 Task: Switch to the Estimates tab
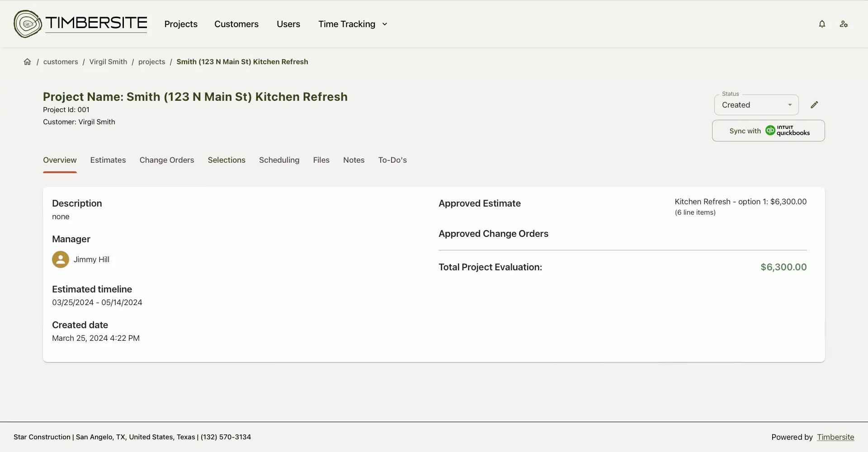[108, 160]
